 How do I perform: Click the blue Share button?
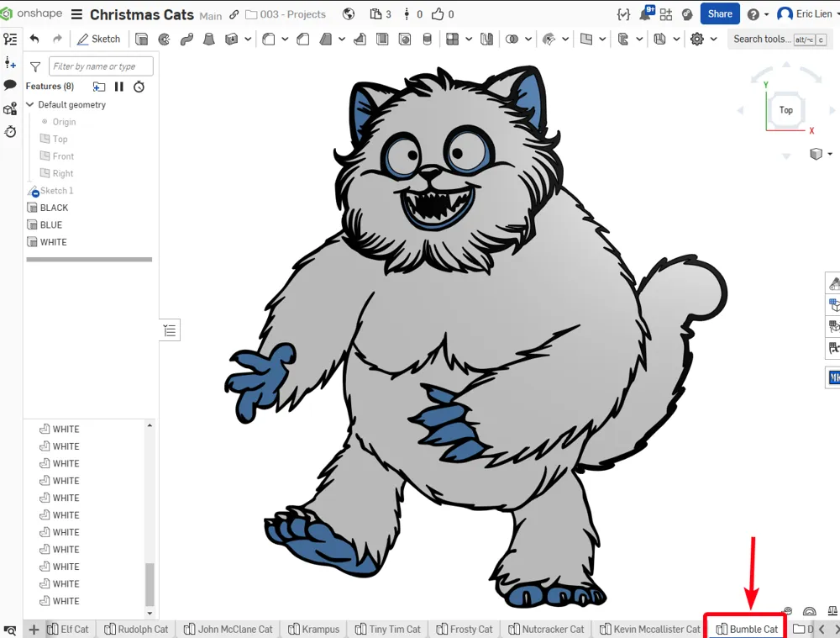coord(720,14)
